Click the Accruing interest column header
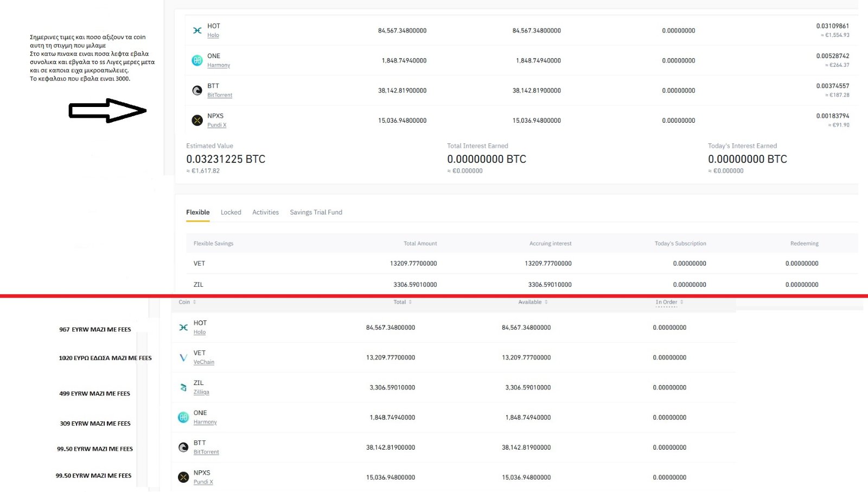 click(550, 243)
